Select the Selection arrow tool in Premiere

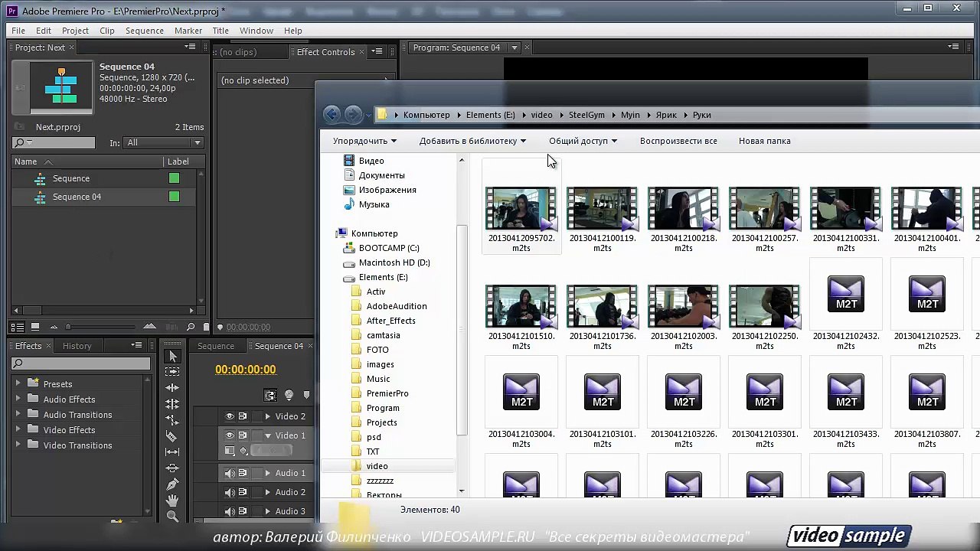tap(172, 357)
